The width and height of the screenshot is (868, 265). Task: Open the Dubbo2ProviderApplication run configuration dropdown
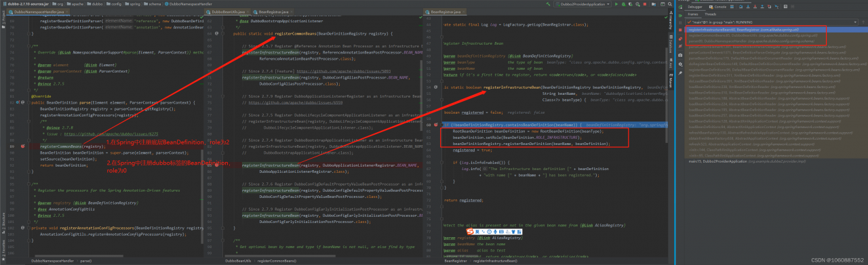click(x=583, y=4)
